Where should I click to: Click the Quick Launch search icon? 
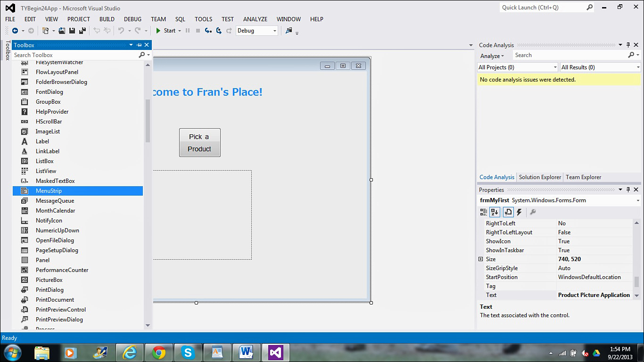[x=589, y=7]
